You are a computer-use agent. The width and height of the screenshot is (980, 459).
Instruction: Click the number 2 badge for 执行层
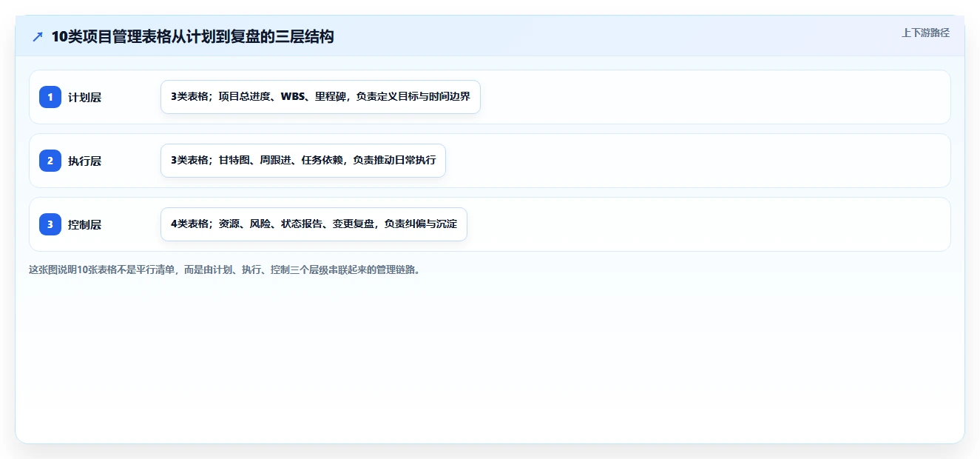(x=50, y=161)
